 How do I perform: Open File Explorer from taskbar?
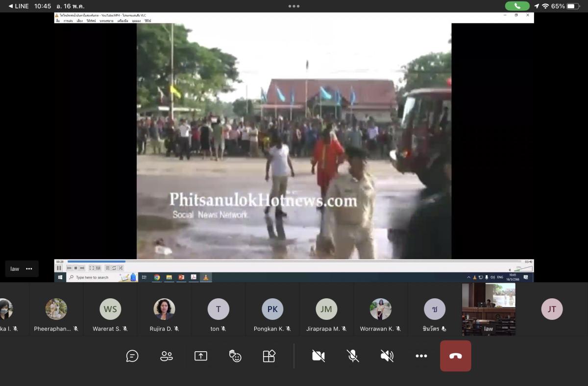tap(169, 277)
